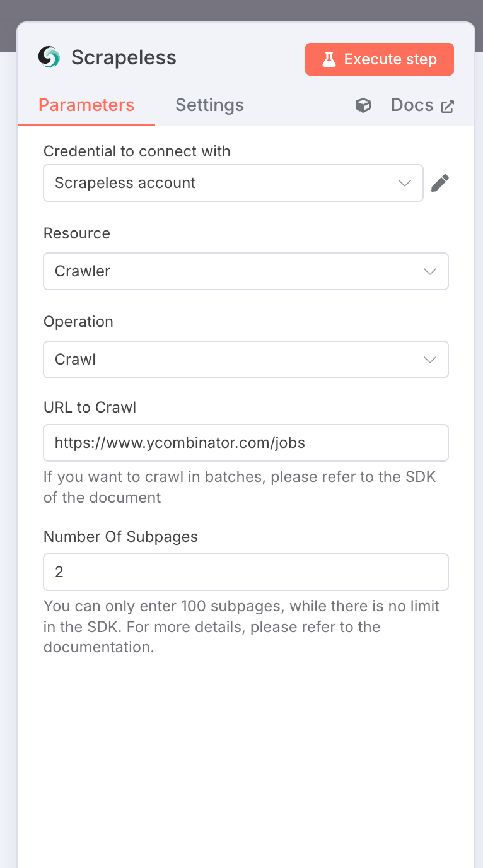This screenshot has width=483, height=868.
Task: Click the 'Number Of Subpages' label
Action: [120, 537]
